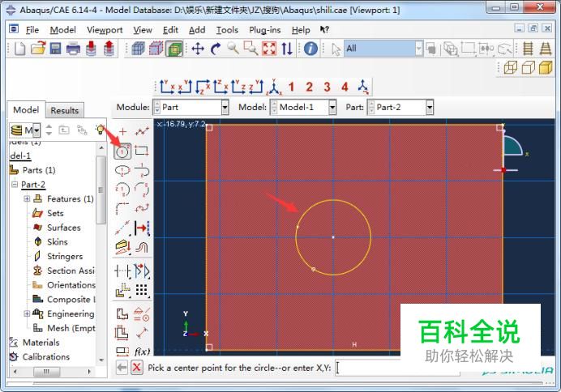Toggle the hidden line render style cube
This screenshot has width=561, height=392.
coord(528,67)
